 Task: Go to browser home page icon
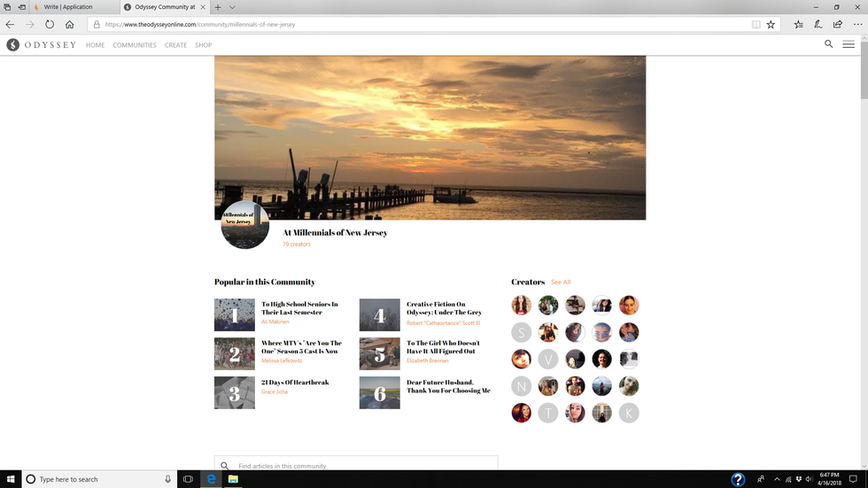[70, 25]
